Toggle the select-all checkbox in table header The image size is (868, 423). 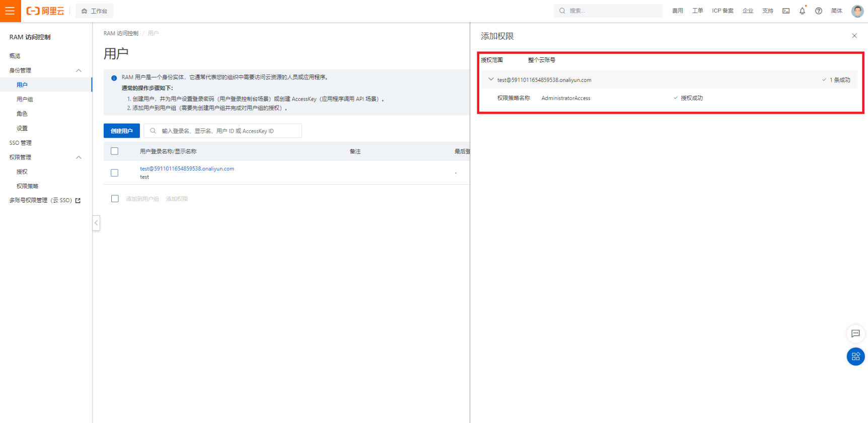115,151
